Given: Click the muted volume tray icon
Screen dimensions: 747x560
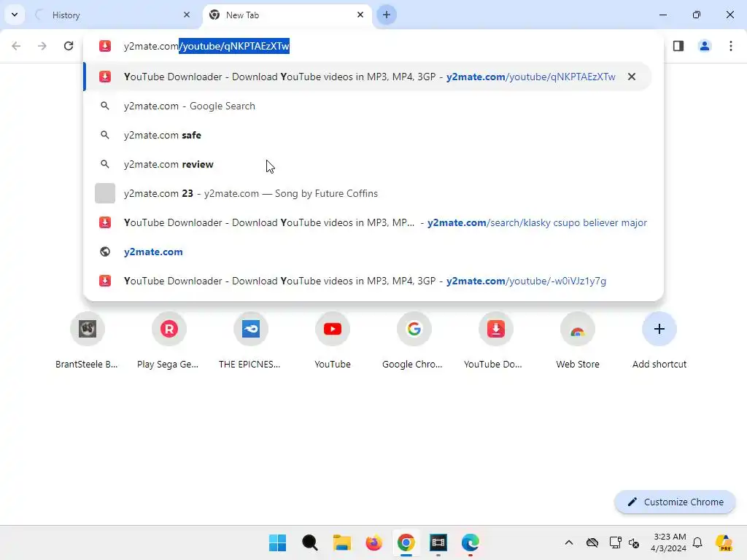Looking at the screenshot, I should (634, 542).
